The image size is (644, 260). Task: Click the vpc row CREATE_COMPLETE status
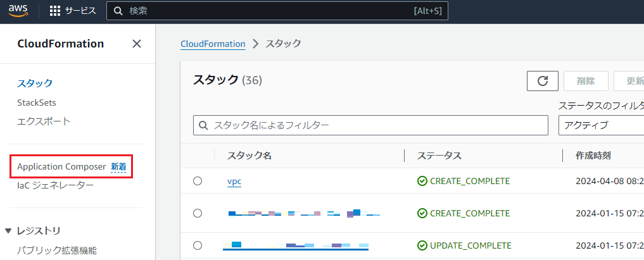464,181
